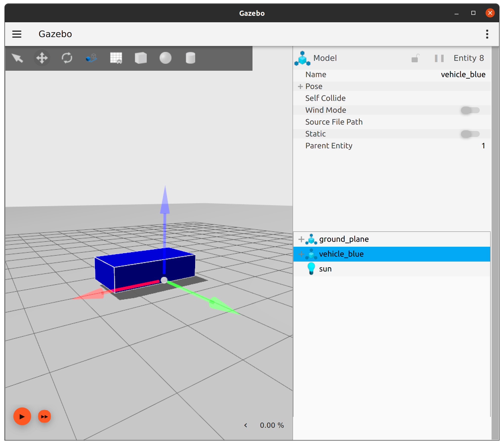Click the Model icon in the inspector header
Image resolution: width=504 pixels, height=445 pixels.
[x=302, y=58]
